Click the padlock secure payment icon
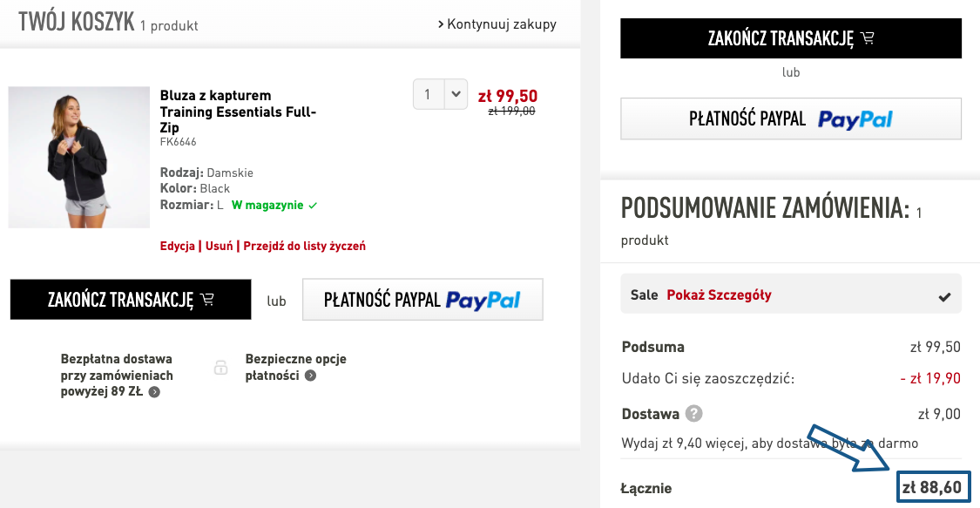980x508 pixels. (x=221, y=368)
